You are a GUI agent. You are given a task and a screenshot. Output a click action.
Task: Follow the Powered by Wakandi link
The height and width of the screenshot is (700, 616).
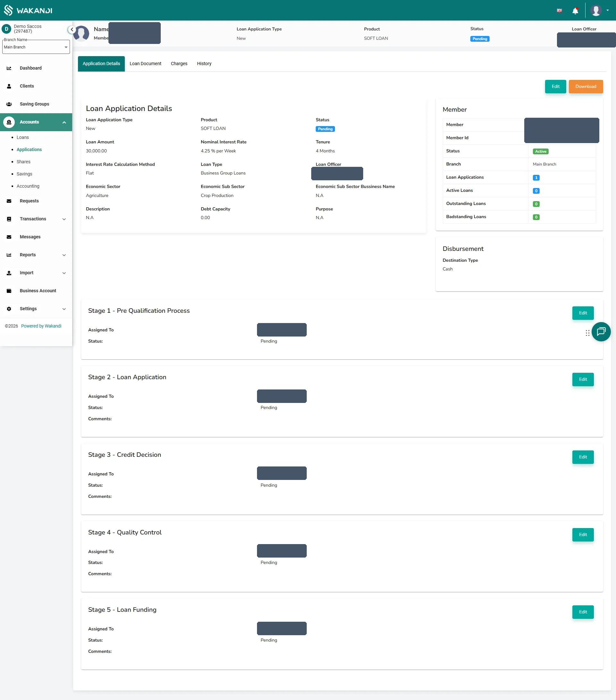coord(41,326)
